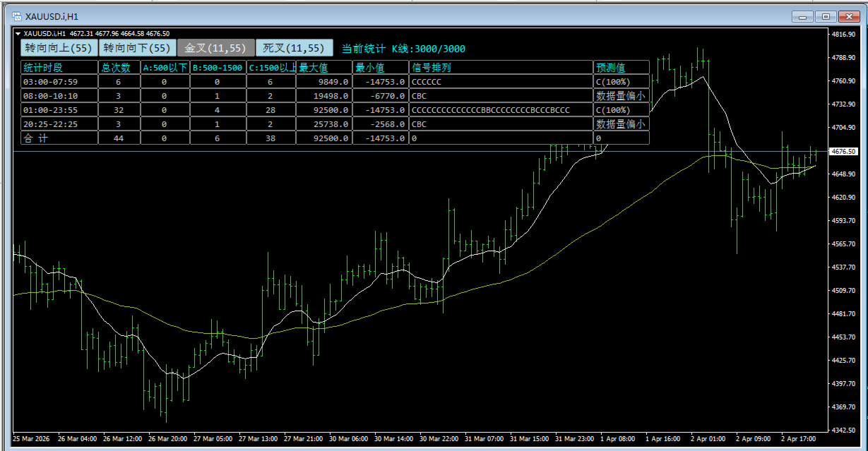Select the 08:00-10:10 time period cell

[x=59, y=96]
